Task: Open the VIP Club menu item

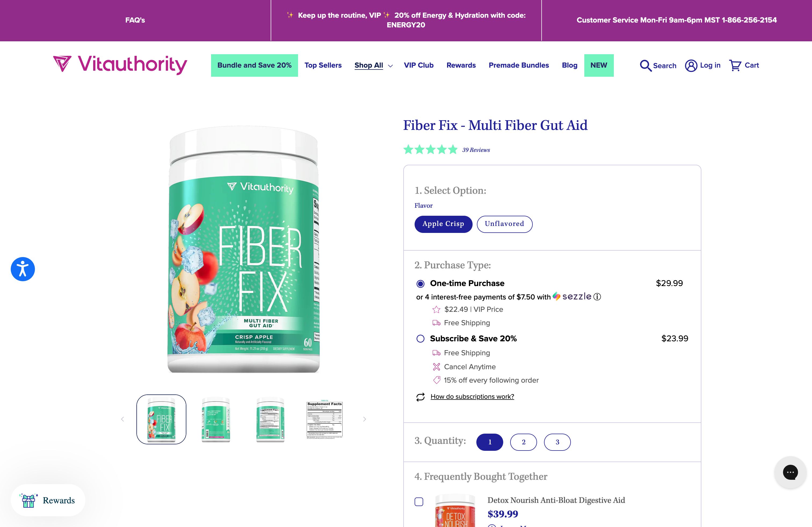Action: [419, 65]
